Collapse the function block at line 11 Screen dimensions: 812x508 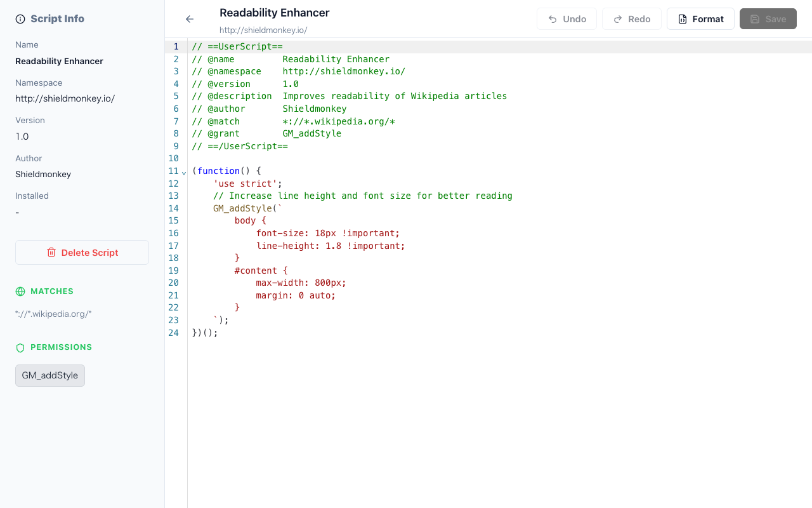[184, 172]
